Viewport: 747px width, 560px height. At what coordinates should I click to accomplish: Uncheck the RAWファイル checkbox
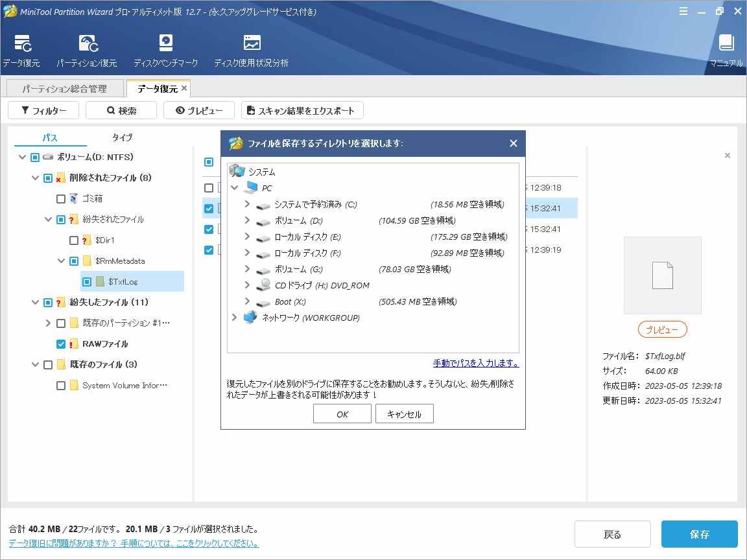pos(60,344)
